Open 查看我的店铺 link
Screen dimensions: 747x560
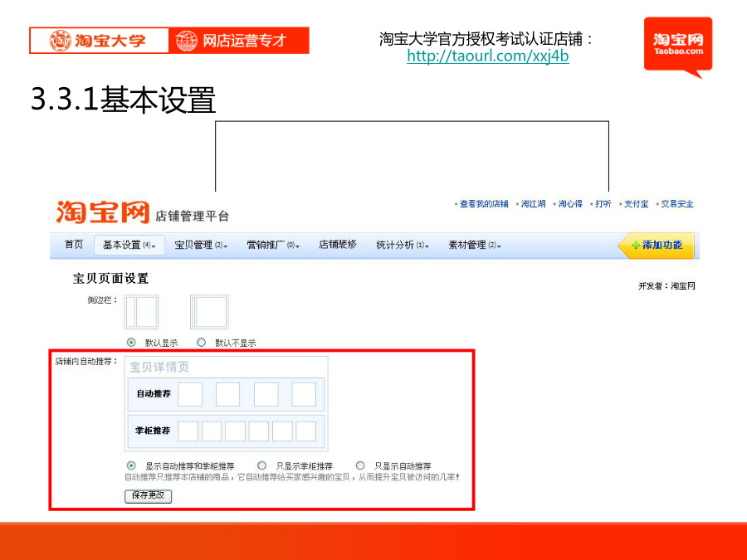(x=484, y=204)
